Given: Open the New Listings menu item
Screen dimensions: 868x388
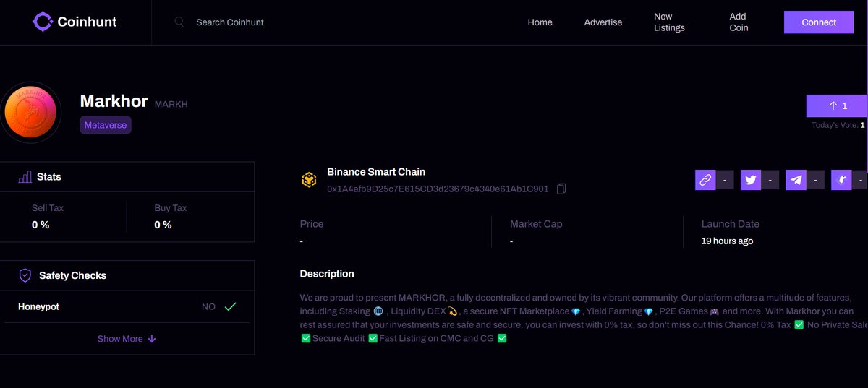Looking at the screenshot, I should (x=669, y=22).
